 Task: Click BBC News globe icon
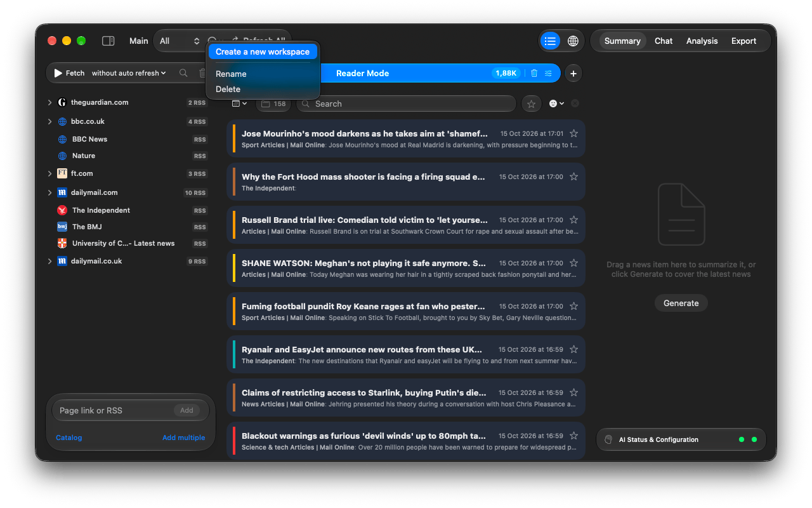point(62,139)
